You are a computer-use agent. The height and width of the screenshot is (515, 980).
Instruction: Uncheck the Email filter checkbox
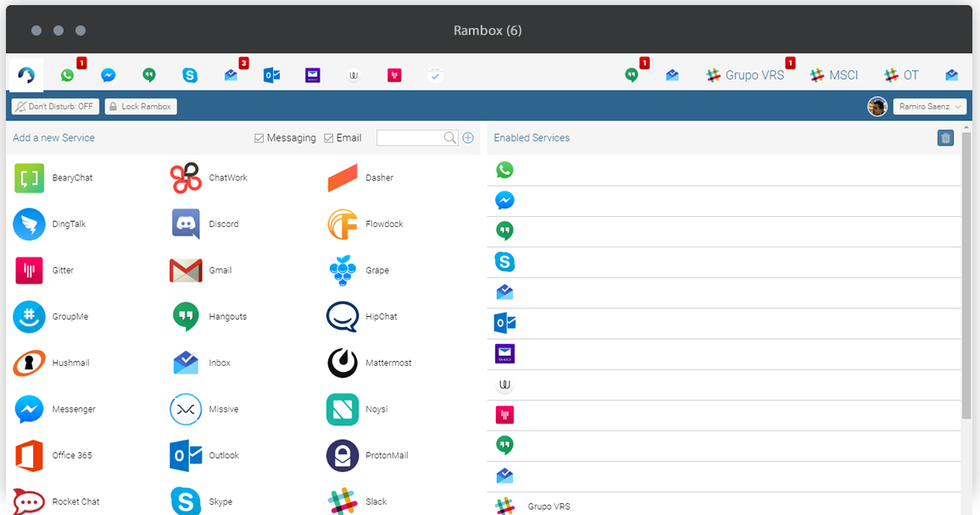click(x=329, y=138)
